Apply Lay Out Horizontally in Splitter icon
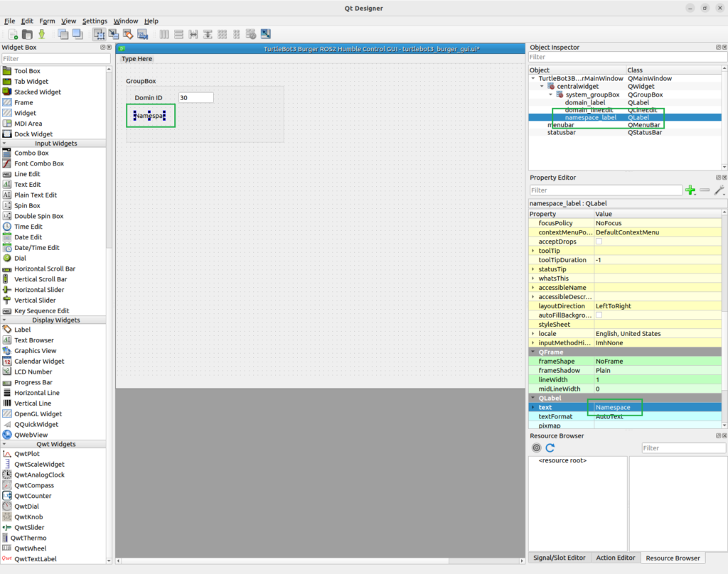This screenshot has height=574, width=728. [x=193, y=34]
